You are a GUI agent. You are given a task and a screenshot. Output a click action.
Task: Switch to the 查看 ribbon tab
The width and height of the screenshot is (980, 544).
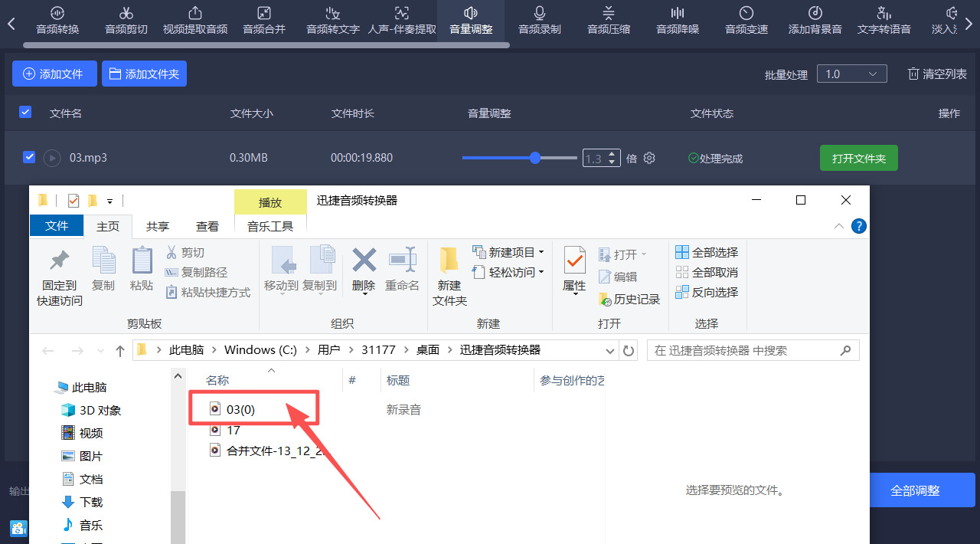point(207,227)
